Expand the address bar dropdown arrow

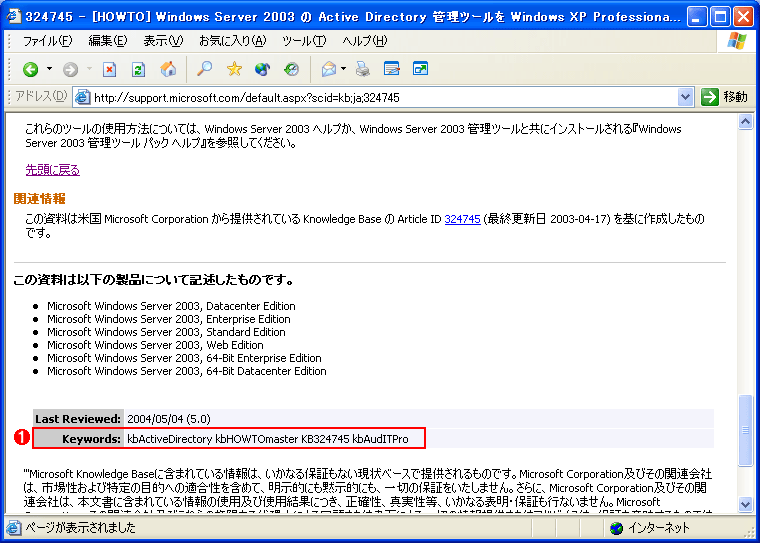point(685,98)
